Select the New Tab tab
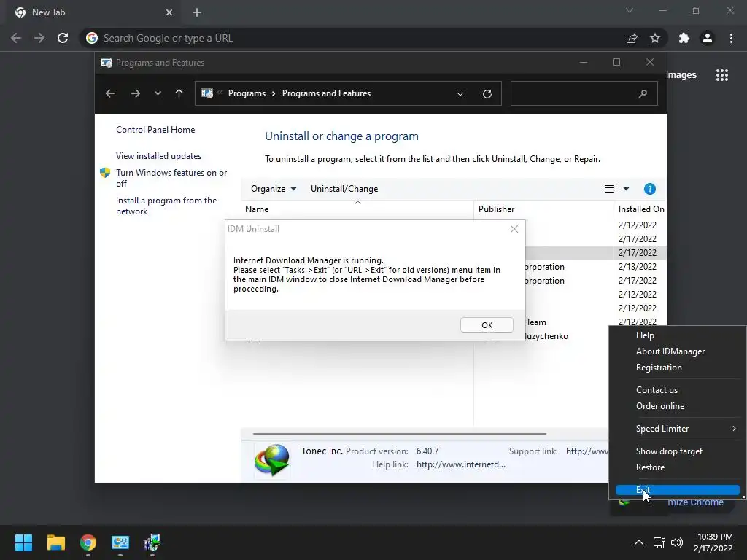Screen dimensions: 747x560 pos(93,12)
